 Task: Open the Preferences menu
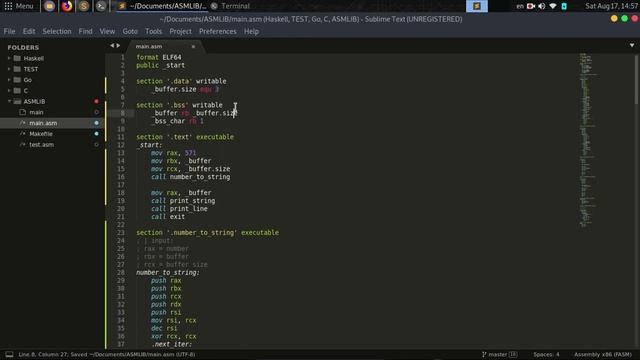(x=218, y=31)
